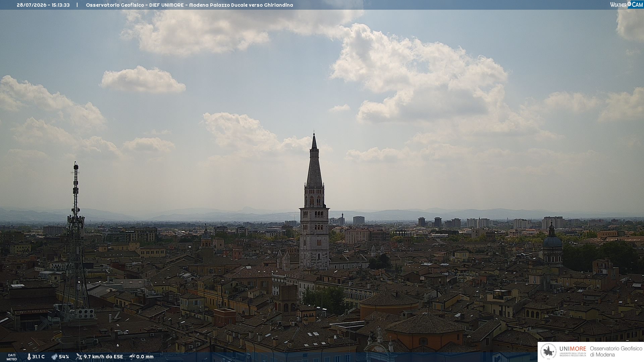The width and height of the screenshot is (644, 362).
Task: Click the 'DATI METEO' label
Action: [x=12, y=357]
